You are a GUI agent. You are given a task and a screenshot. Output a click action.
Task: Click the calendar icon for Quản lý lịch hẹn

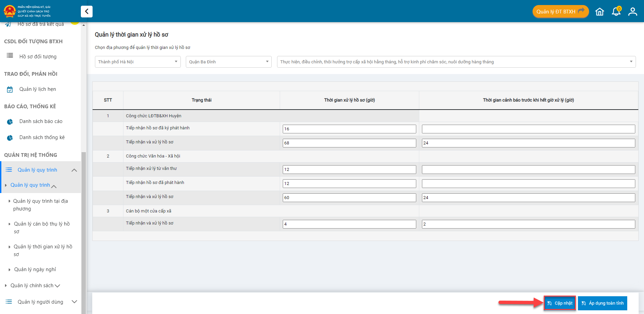pyautogui.click(x=10, y=89)
